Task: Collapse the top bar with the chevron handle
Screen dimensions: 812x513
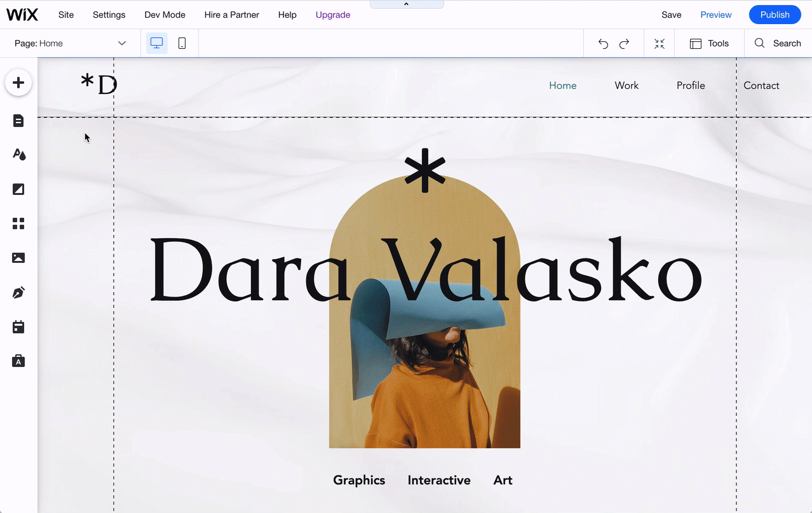Action: pos(407,4)
